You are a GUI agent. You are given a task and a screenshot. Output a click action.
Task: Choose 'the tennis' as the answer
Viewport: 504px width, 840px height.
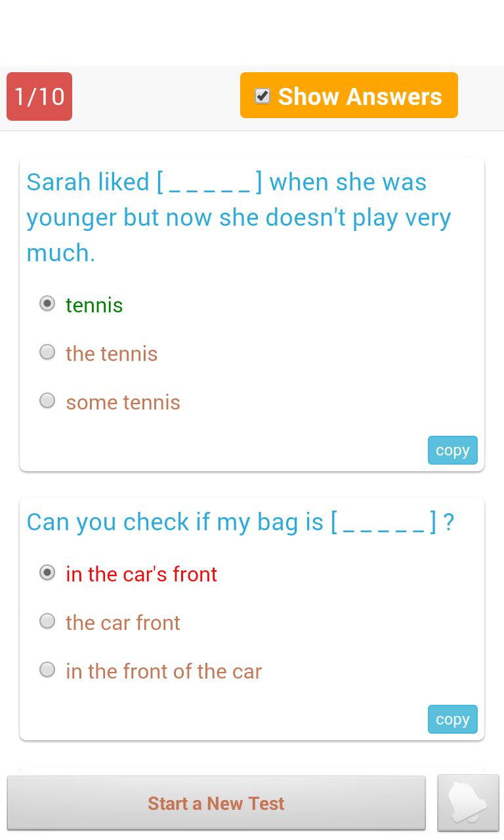click(x=47, y=352)
